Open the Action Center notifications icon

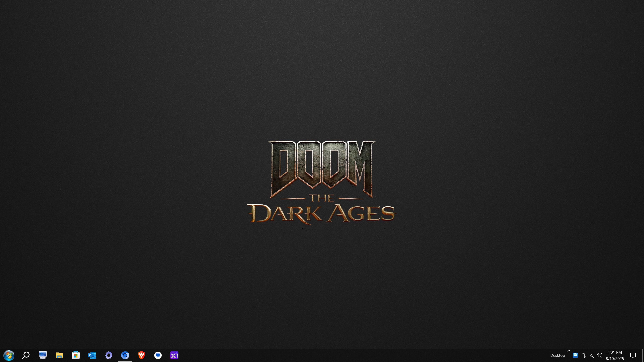[x=633, y=355]
